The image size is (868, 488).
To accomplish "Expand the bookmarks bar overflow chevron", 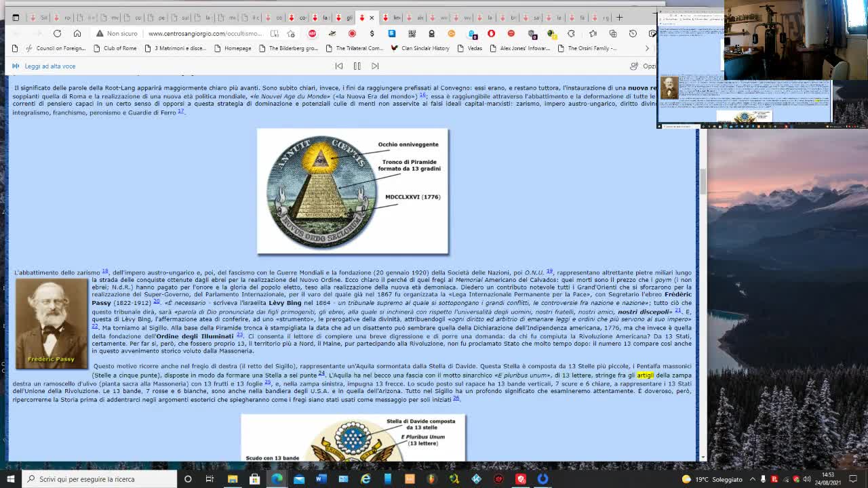I will 647,48.
